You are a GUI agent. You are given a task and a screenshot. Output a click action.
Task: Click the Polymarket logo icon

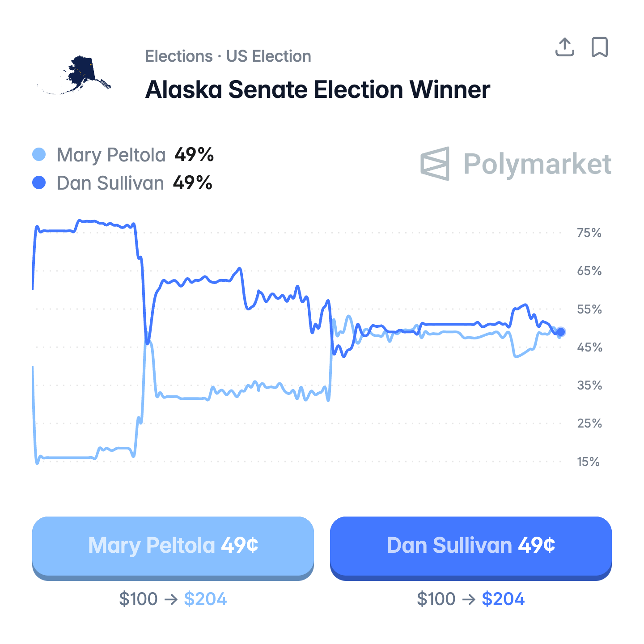click(435, 164)
